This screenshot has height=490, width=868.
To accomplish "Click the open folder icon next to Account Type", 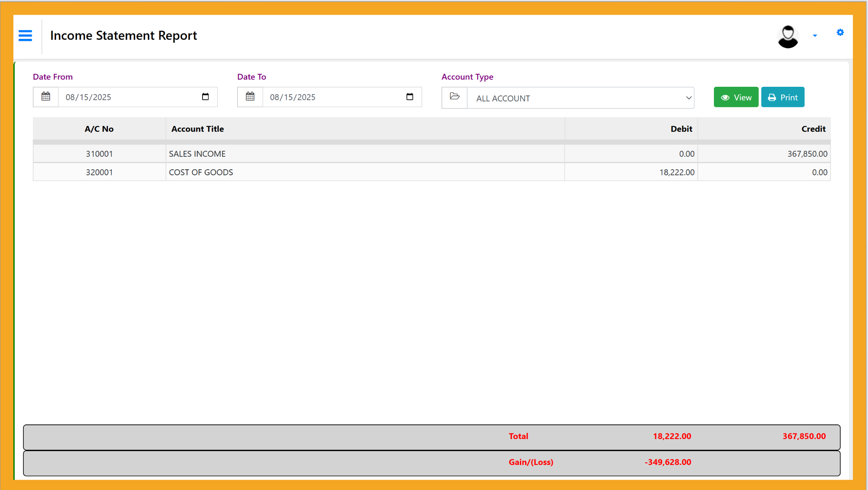I will pyautogui.click(x=454, y=97).
